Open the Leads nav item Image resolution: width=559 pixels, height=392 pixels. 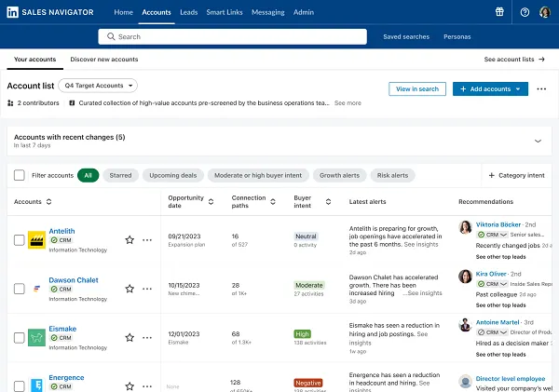(188, 12)
